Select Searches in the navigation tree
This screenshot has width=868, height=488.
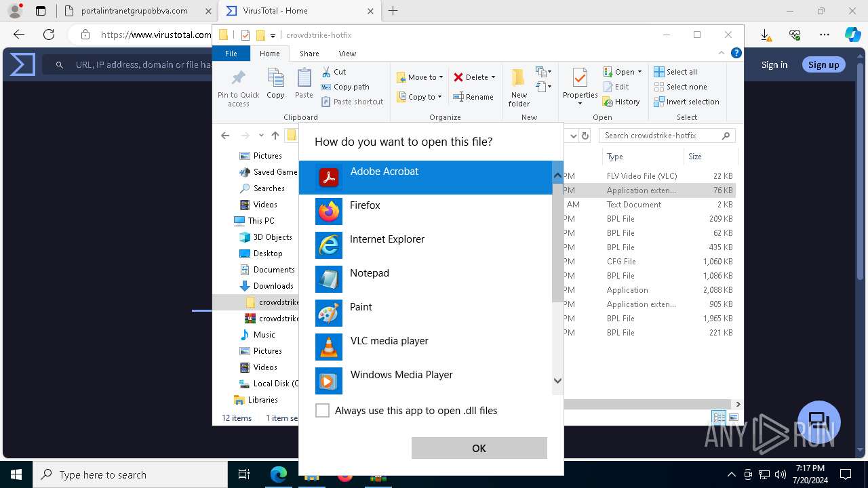click(x=262, y=188)
